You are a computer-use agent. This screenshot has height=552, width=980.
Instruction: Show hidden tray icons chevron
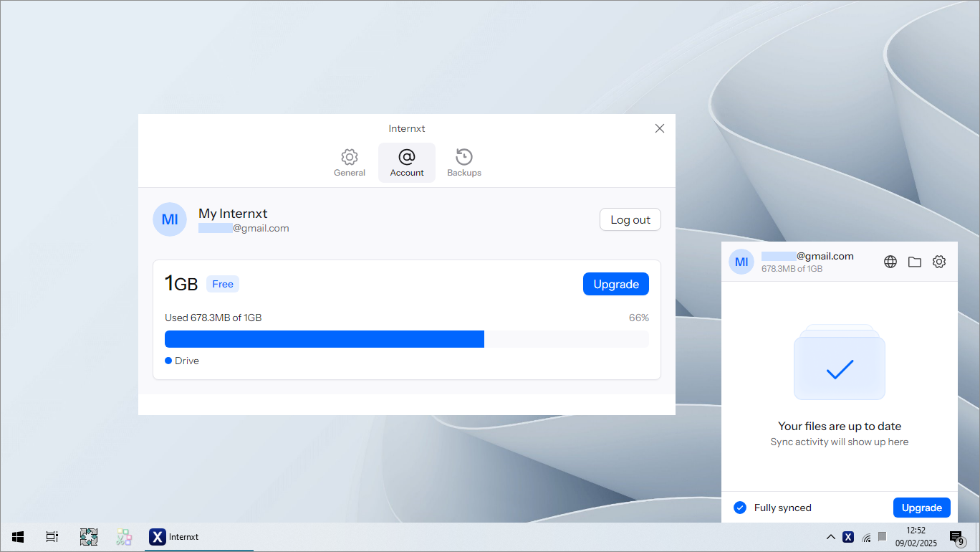pyautogui.click(x=831, y=536)
